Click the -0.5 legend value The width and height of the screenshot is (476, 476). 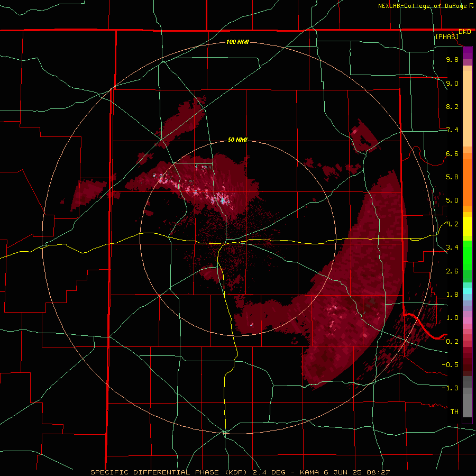[x=450, y=365]
